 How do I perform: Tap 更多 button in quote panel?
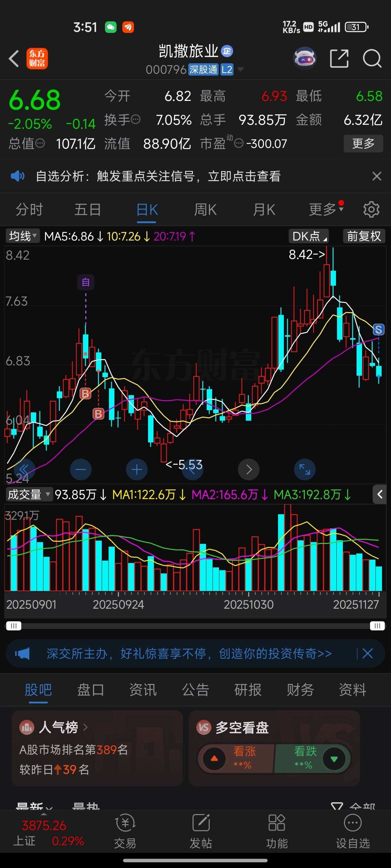coord(363,144)
